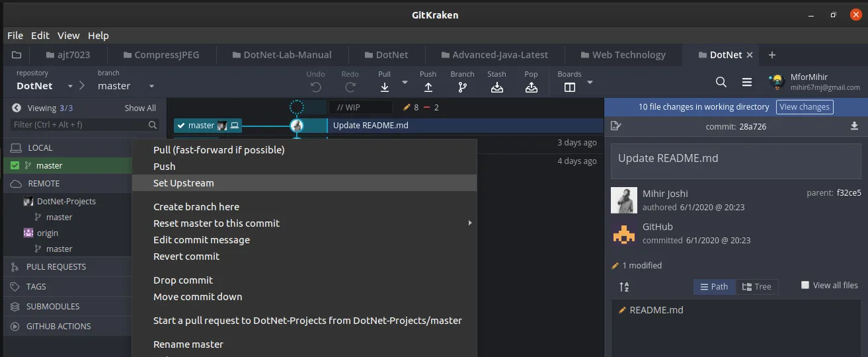Click the Branch toolbar icon

point(462,87)
